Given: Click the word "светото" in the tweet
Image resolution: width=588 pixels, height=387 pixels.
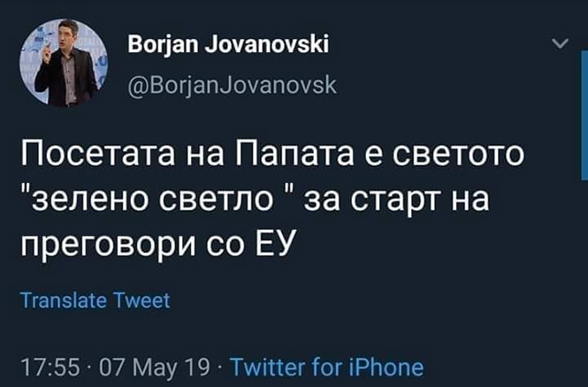Looking at the screenshot, I should click(456, 162).
